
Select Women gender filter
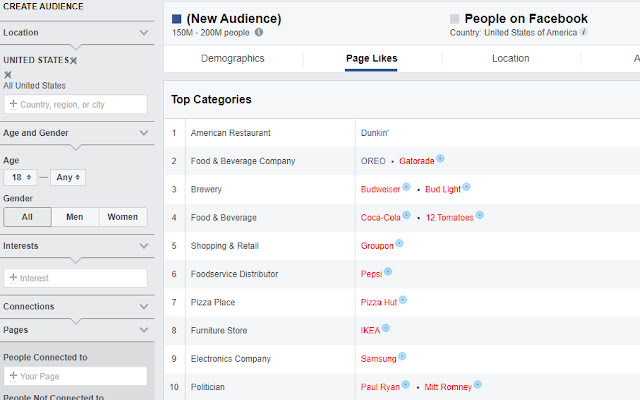pos(122,217)
